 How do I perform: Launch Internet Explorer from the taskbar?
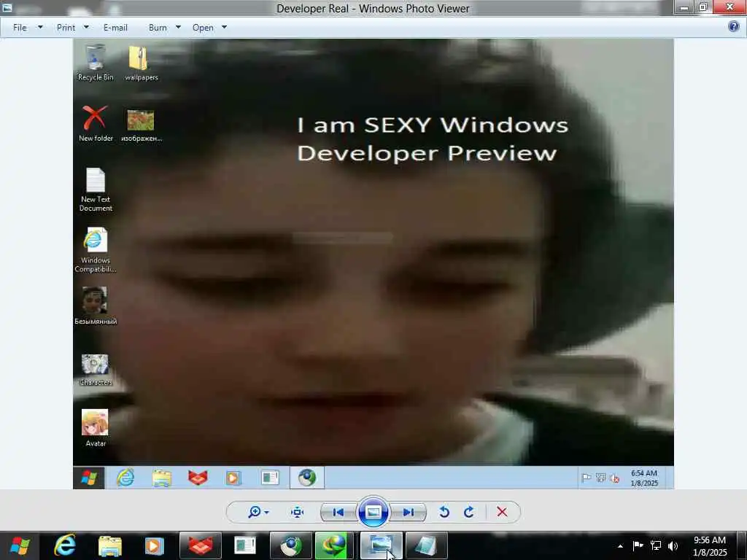point(64,545)
